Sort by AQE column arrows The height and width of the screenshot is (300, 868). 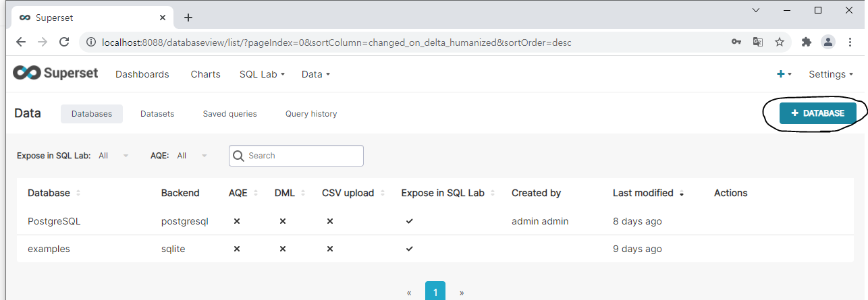[x=255, y=193]
